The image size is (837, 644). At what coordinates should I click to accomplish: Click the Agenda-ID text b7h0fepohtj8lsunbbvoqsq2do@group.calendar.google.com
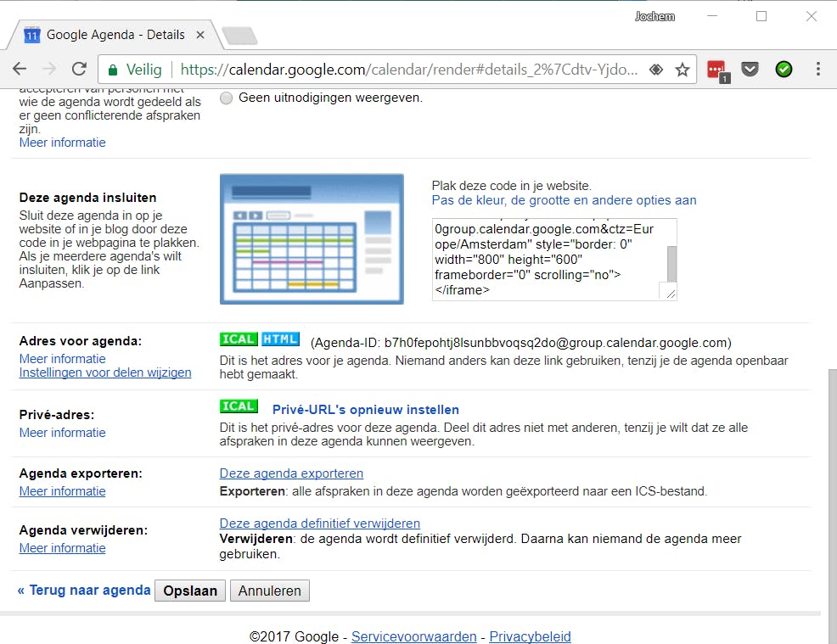click(x=557, y=343)
